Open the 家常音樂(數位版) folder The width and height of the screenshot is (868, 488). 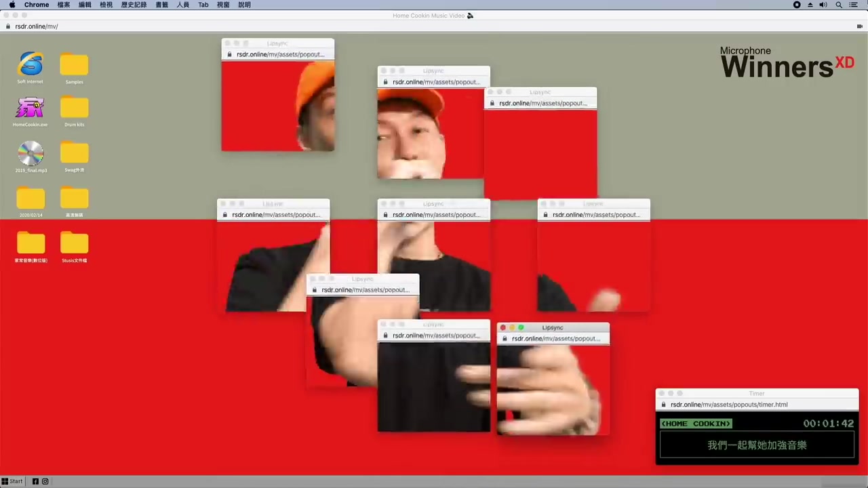pyautogui.click(x=31, y=247)
